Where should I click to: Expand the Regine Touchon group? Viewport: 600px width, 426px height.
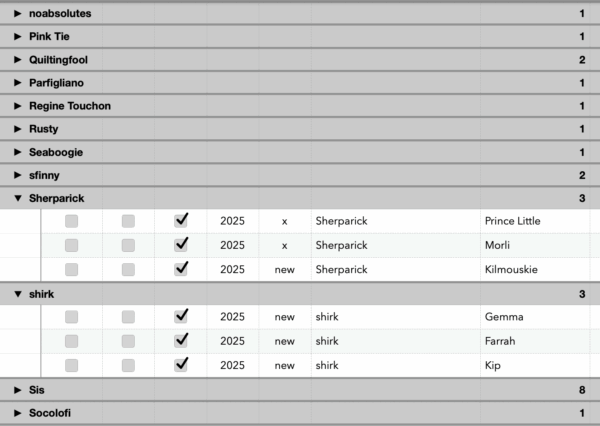tap(18, 106)
